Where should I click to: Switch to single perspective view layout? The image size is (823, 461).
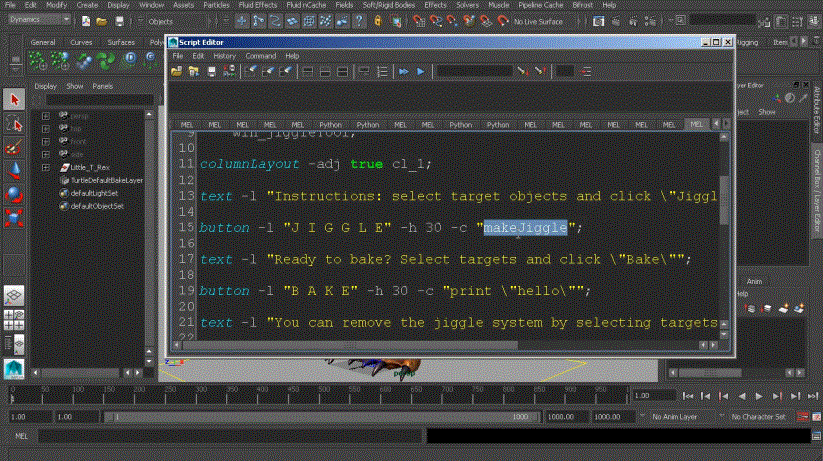pos(14,296)
